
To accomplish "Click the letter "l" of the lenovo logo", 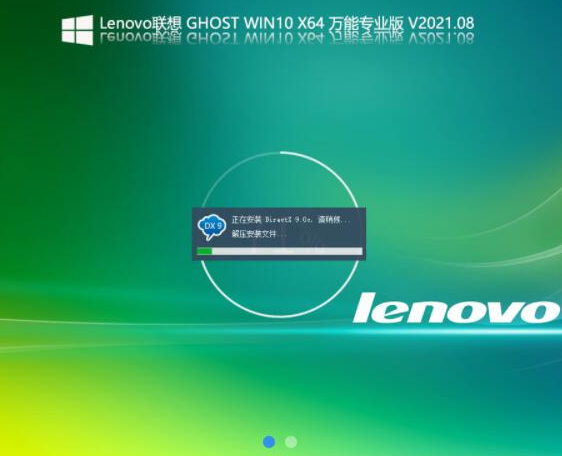I will [365, 308].
